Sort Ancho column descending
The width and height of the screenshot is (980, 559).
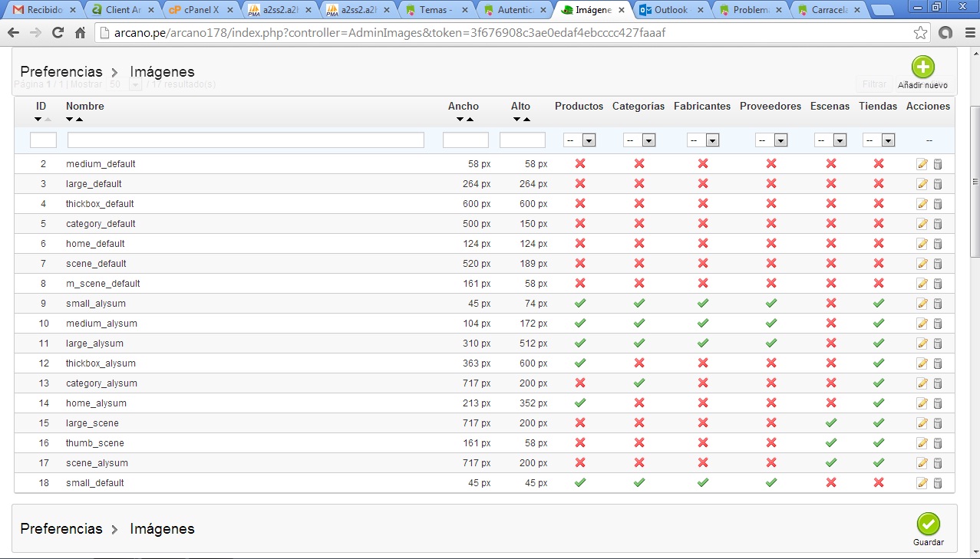pos(460,120)
